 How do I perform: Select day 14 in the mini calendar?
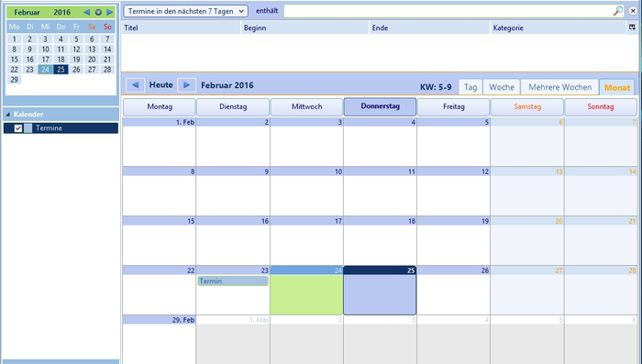107,50
